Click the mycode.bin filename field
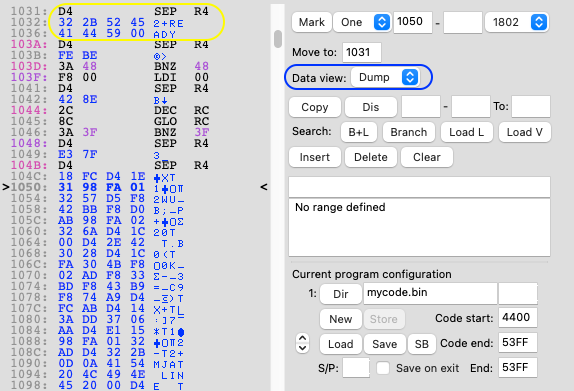This screenshot has height=391, width=574. (x=430, y=293)
